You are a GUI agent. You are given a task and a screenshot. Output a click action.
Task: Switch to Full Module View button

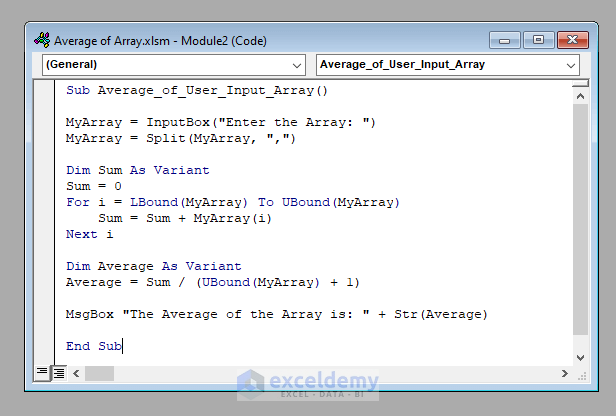click(59, 372)
